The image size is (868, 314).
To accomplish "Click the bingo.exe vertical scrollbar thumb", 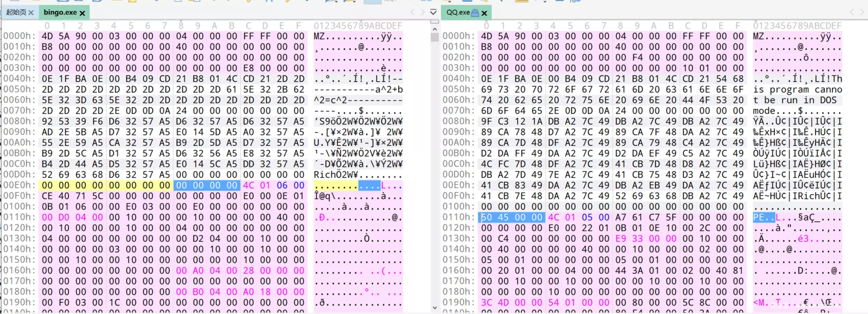I will [x=434, y=37].
